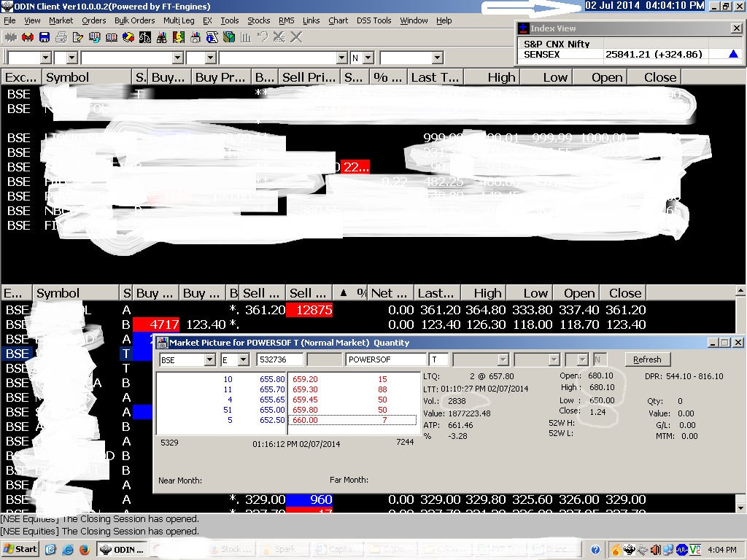
Task: Select the 659.20 best ask row
Action: 353,379
